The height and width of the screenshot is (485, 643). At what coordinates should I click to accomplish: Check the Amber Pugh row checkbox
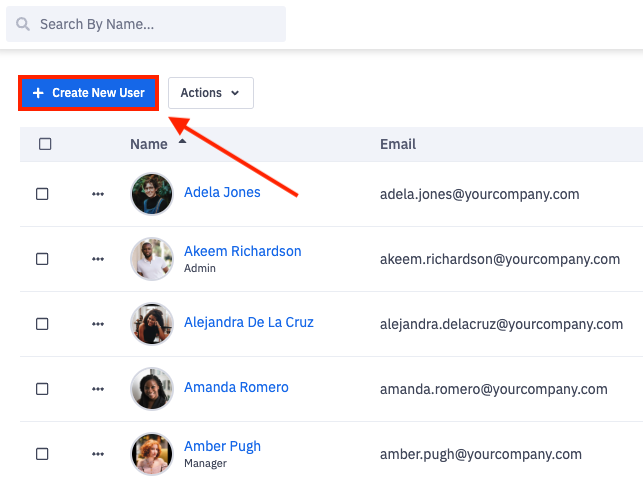tap(42, 454)
